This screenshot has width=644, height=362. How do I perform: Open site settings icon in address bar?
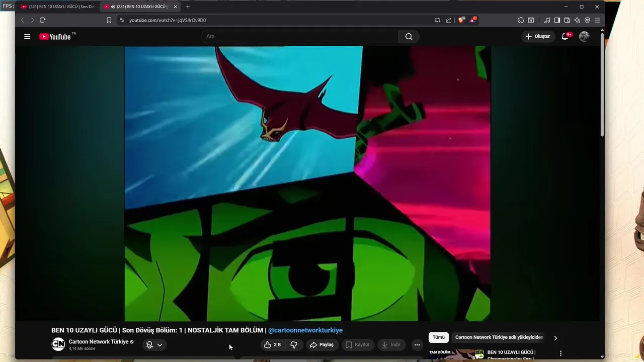122,20
